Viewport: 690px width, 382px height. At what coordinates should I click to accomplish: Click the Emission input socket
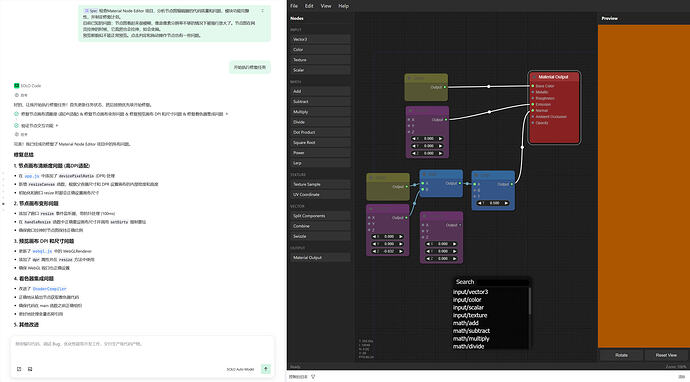pyautogui.click(x=532, y=104)
